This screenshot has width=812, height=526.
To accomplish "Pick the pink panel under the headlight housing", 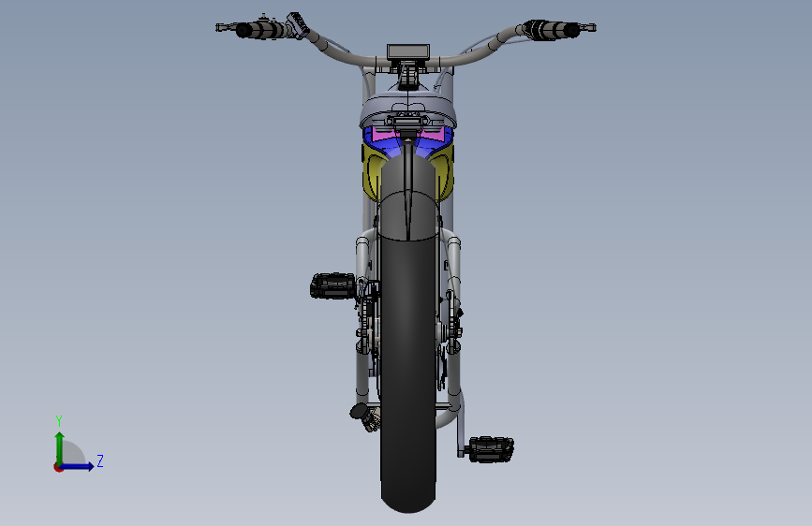I will coord(383,135).
